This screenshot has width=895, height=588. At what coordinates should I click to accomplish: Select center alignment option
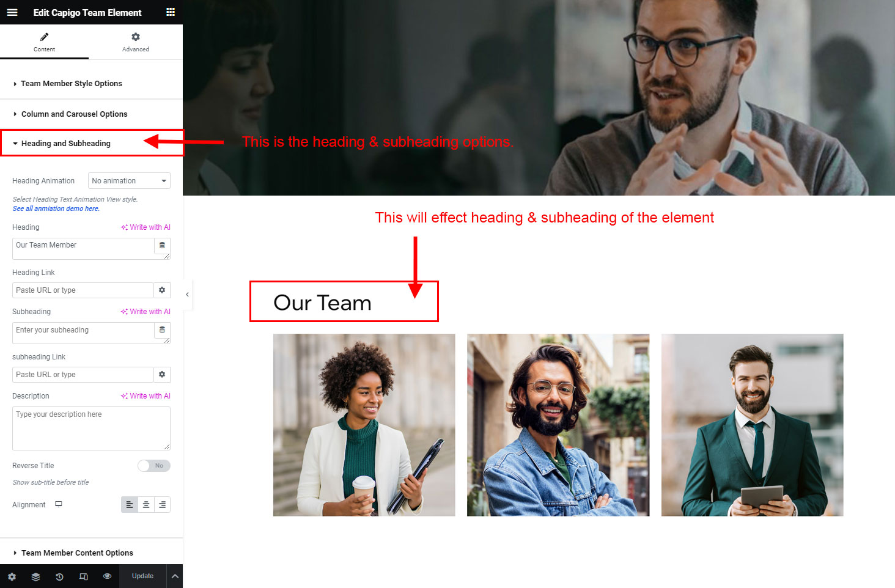146,505
